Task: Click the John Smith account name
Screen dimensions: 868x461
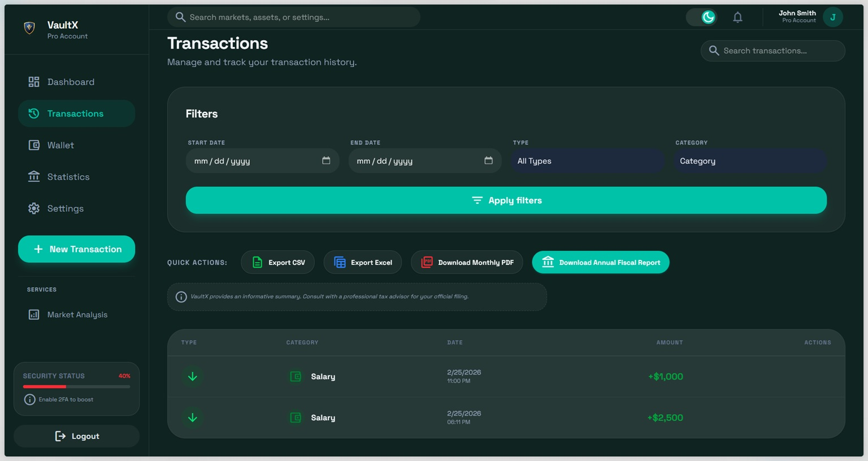Action: click(x=797, y=13)
